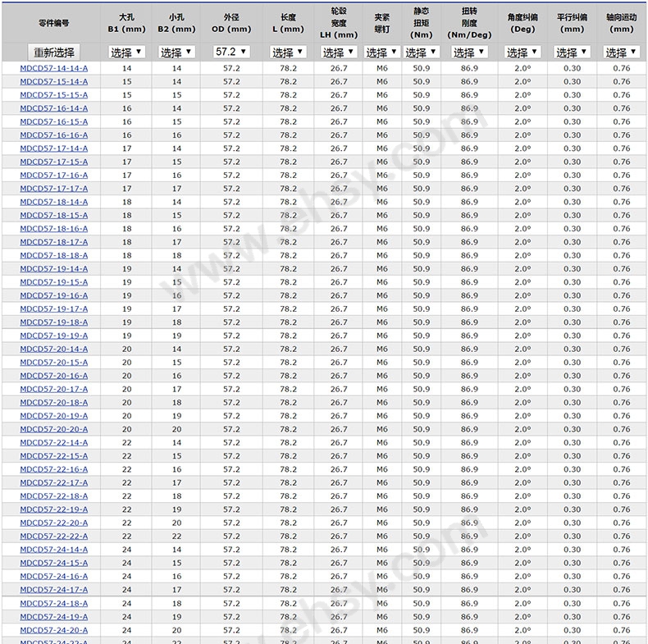648x644 pixels.
Task: Open the 轮毂宽度 LH filter dropdown
Action: (x=339, y=52)
